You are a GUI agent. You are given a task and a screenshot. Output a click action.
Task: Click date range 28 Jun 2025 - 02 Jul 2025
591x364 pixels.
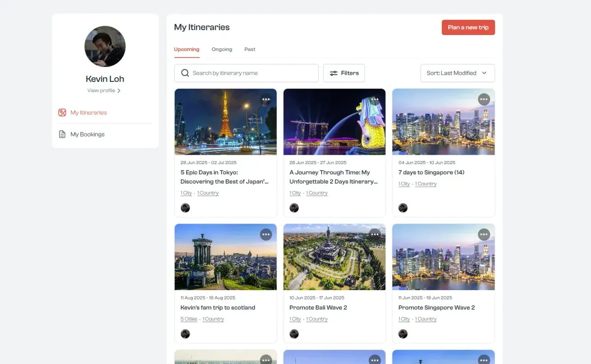(208, 163)
